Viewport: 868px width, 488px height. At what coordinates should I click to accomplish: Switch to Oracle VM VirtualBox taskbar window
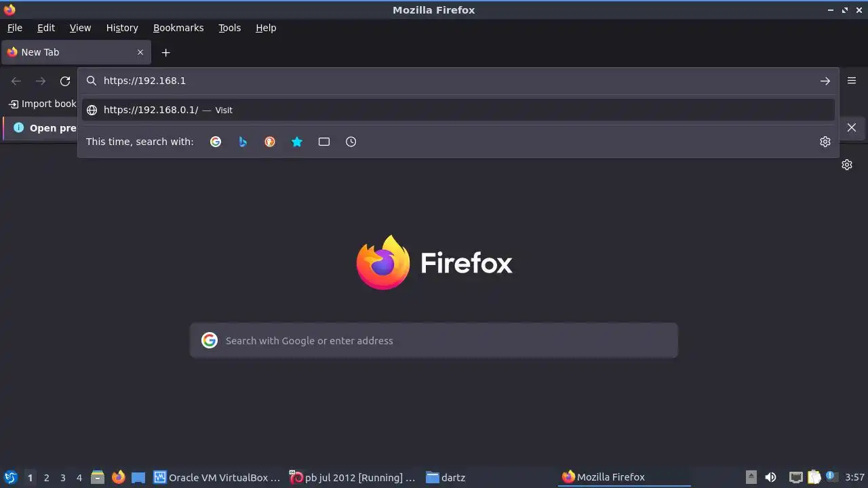point(217,477)
